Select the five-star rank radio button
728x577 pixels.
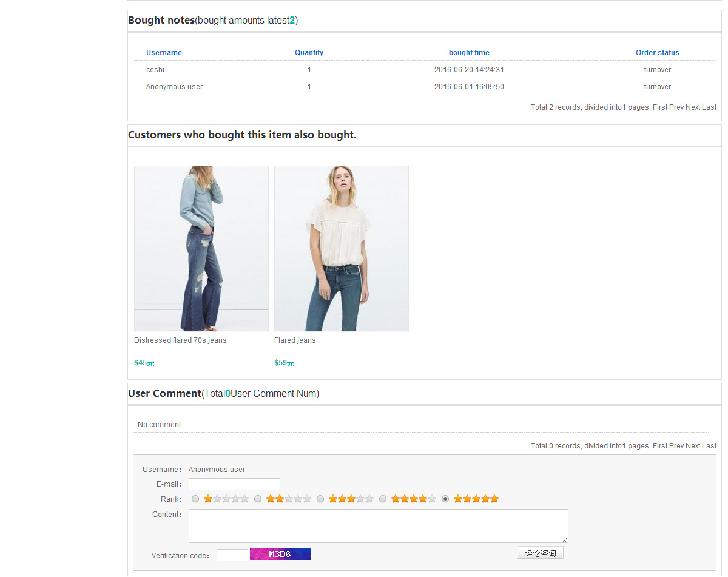click(x=445, y=499)
